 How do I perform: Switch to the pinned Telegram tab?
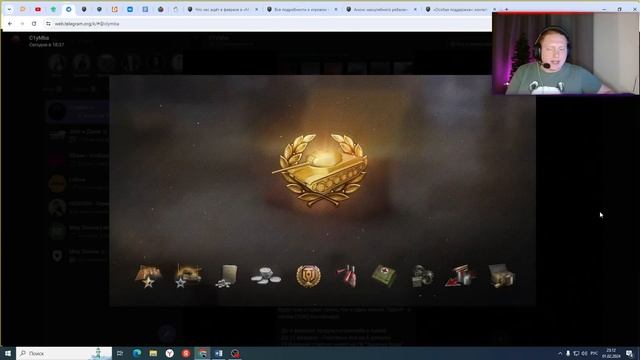pos(69,9)
